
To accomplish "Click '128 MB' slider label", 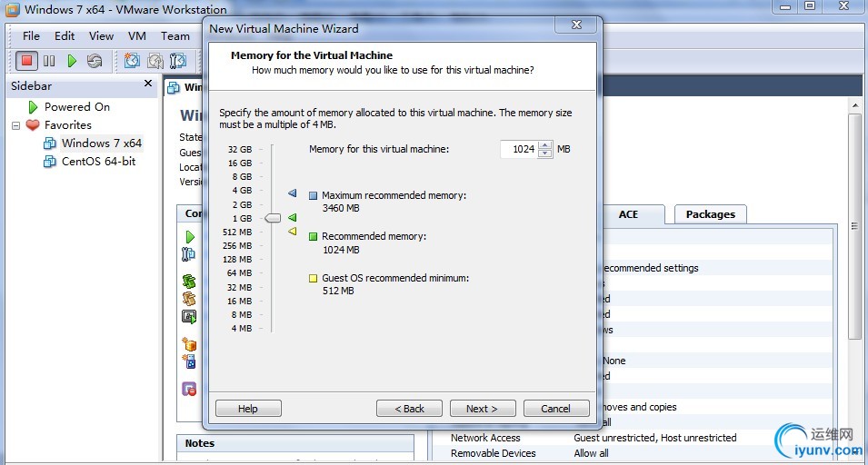I will (237, 260).
